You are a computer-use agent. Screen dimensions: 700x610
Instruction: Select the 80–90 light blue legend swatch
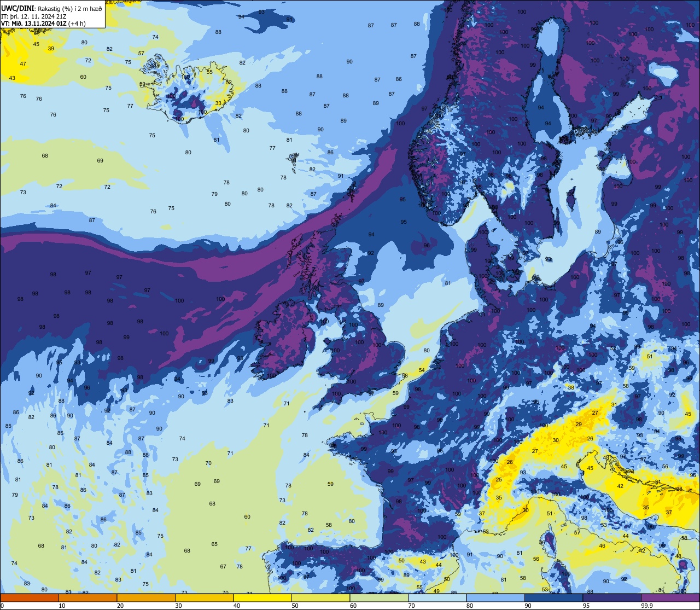495,597
